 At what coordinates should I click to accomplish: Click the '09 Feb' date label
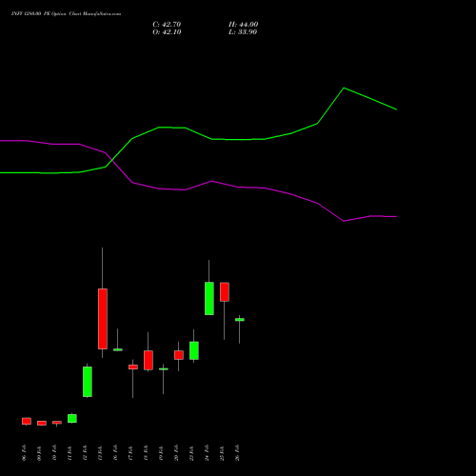point(39,452)
